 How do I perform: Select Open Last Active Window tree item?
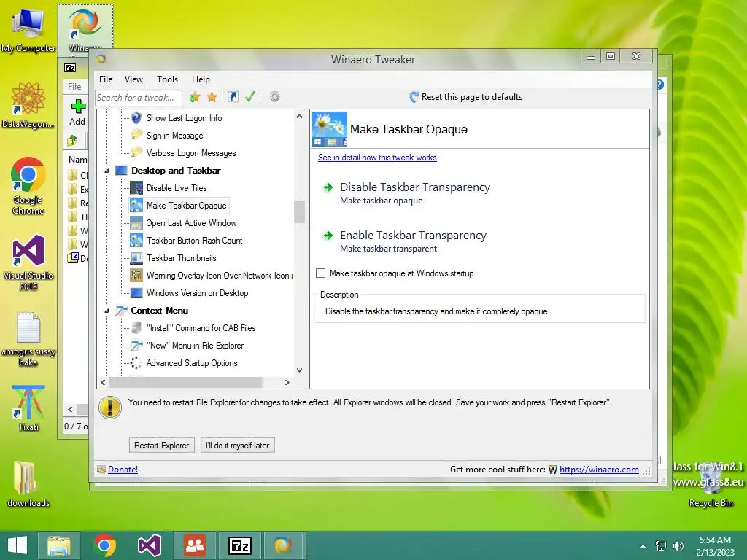point(191,223)
